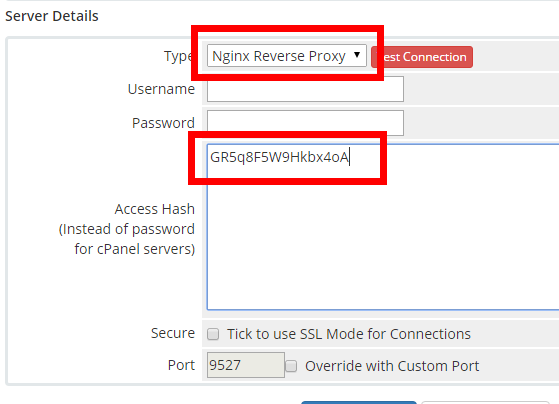Image resolution: width=559 pixels, height=404 pixels.
Task: Focus the Username input field
Action: click(x=305, y=89)
